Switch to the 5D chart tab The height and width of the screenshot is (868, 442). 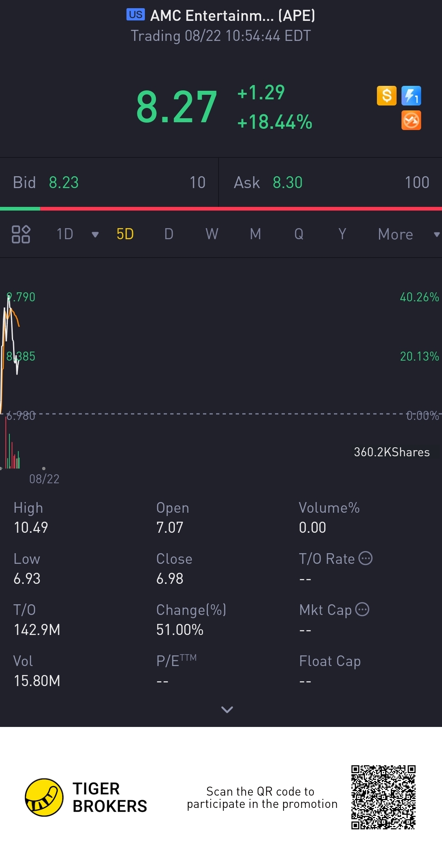click(125, 234)
